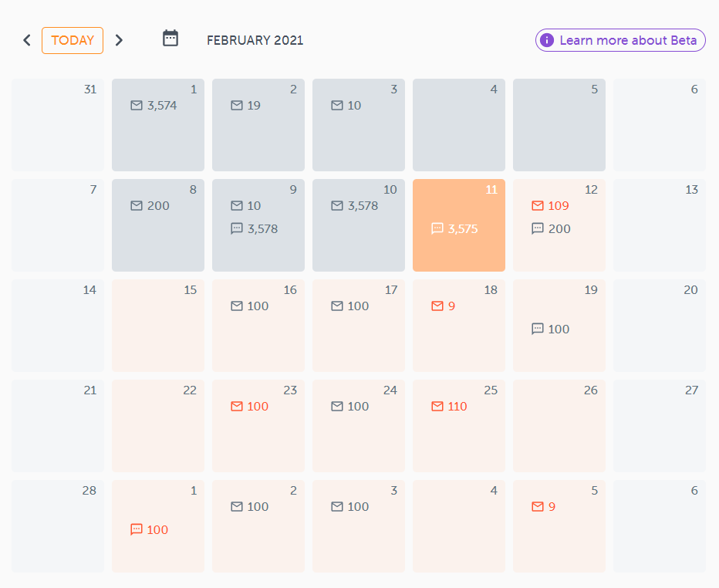This screenshot has width=719, height=588.
Task: Click the envelope showing 200 on February 8
Action: coord(136,206)
